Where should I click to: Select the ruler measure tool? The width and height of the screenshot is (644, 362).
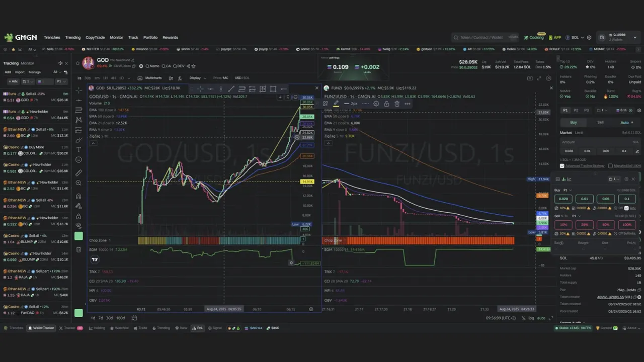78,172
